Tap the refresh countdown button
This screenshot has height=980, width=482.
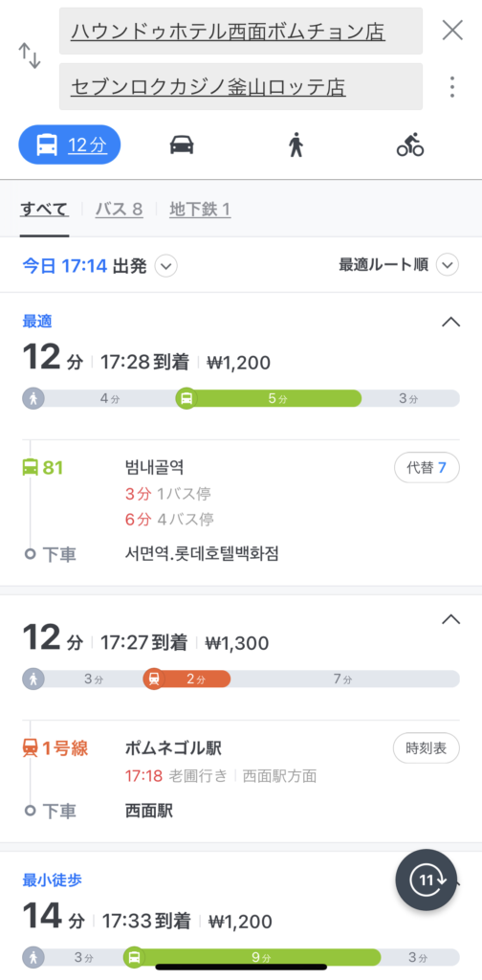click(x=427, y=880)
